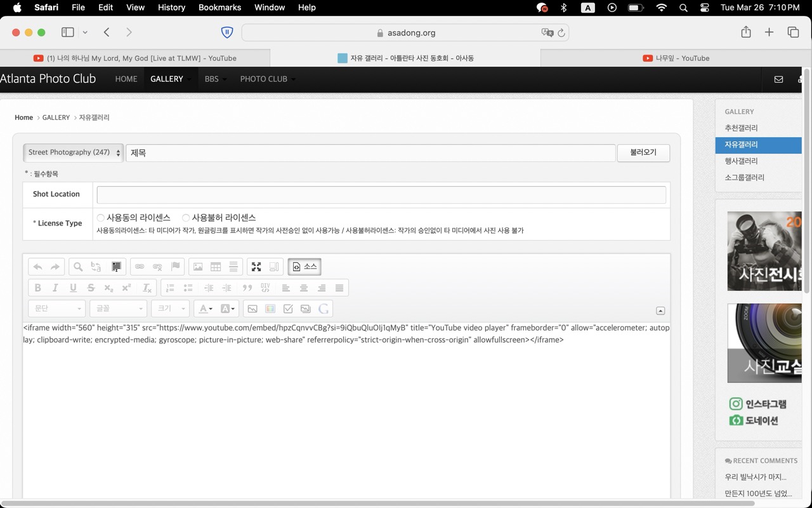Screen dimensions: 812x508
Task: Open the Street Photography category dropdown
Action: 74,152
